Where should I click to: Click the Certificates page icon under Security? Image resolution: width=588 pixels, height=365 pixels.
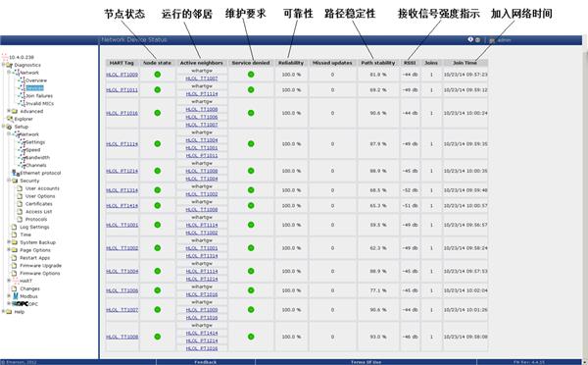(20, 204)
